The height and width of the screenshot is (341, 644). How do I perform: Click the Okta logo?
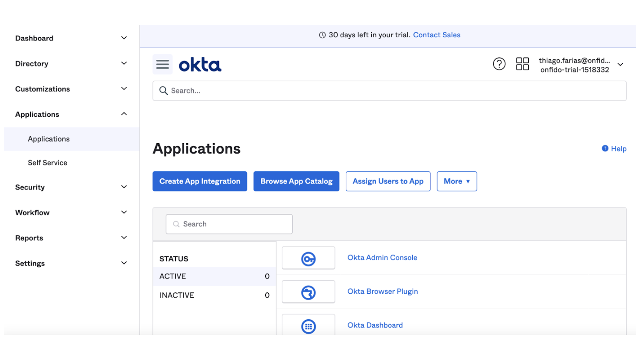(200, 65)
